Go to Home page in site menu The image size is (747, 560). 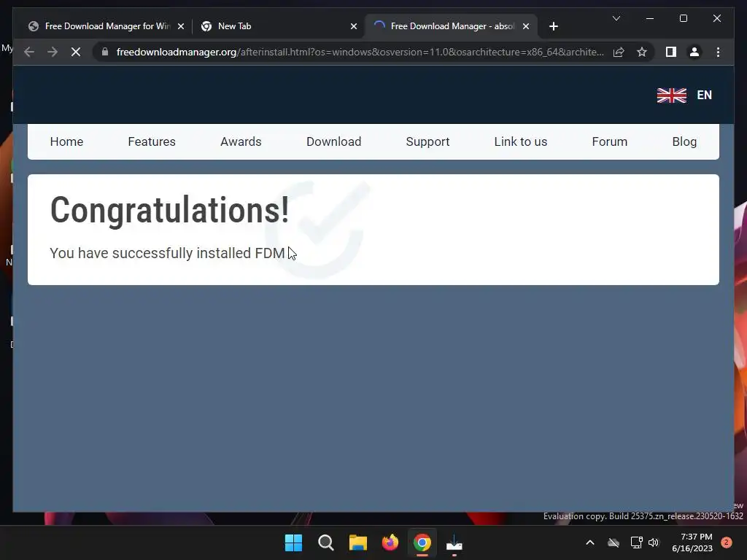coord(66,141)
